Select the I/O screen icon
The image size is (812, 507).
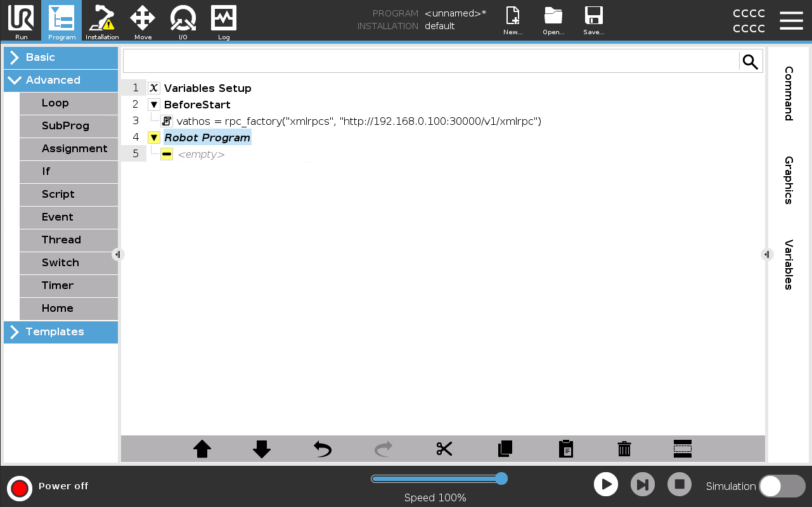(183, 21)
